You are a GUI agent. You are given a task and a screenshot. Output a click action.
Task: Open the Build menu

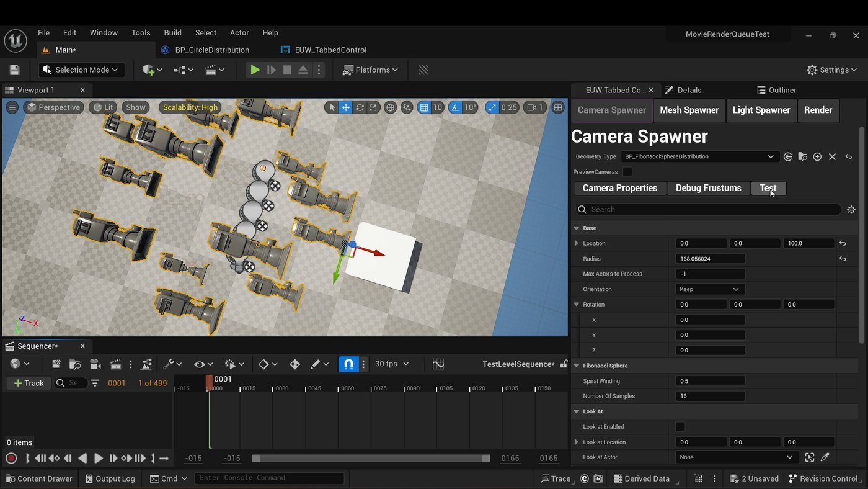(x=172, y=33)
